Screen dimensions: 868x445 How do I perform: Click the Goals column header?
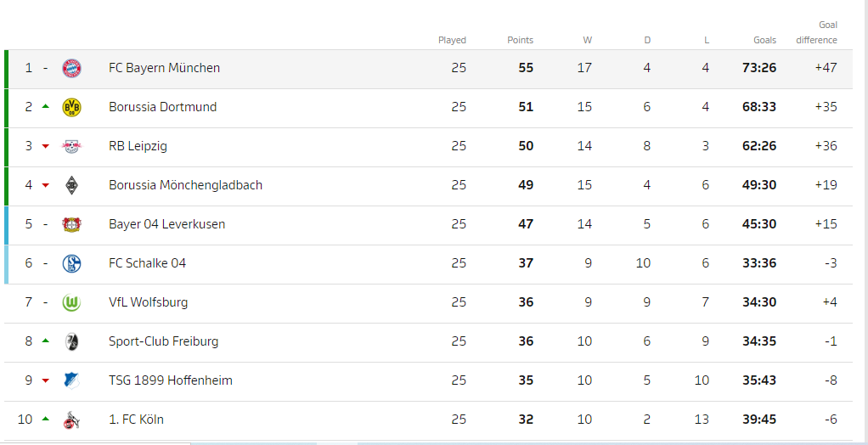(x=764, y=40)
